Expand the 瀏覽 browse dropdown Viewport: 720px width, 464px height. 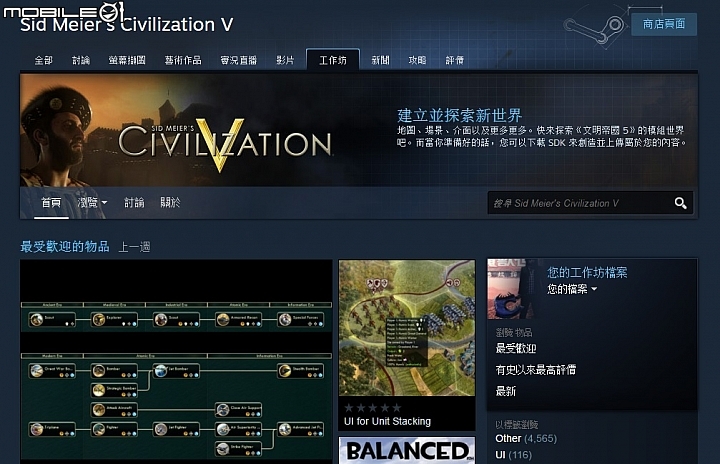92,203
